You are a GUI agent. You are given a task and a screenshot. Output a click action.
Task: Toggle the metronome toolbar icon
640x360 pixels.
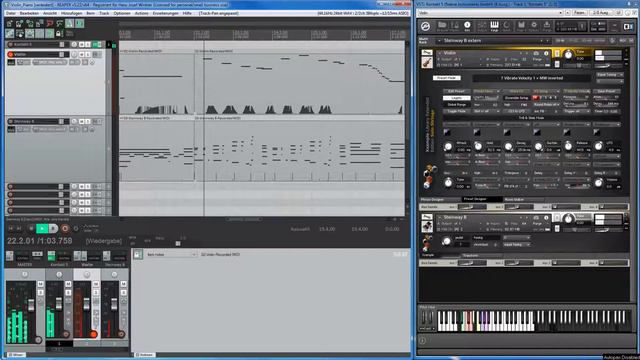point(70,23)
